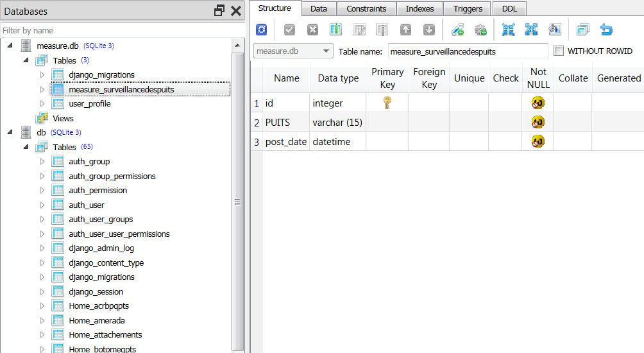This screenshot has height=353, width=644.
Task: Expand the auth_group table node
Action: click(42, 162)
